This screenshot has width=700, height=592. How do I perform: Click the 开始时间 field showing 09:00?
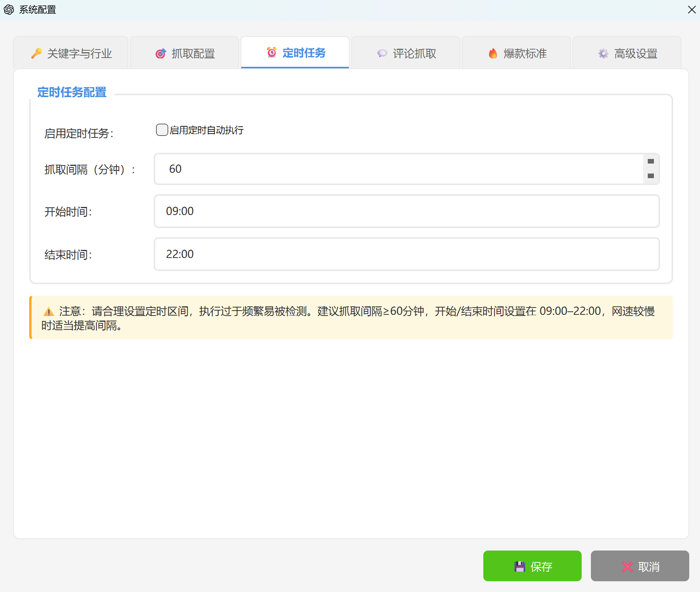click(406, 211)
